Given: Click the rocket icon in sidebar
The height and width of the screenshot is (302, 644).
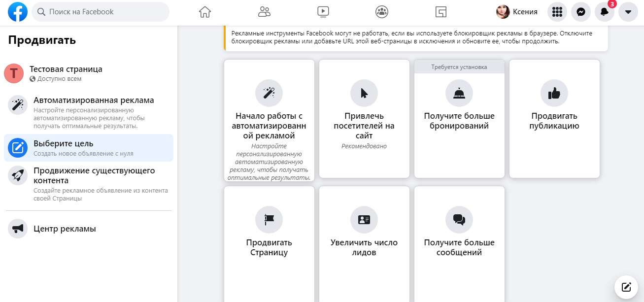Looking at the screenshot, I should point(18,175).
